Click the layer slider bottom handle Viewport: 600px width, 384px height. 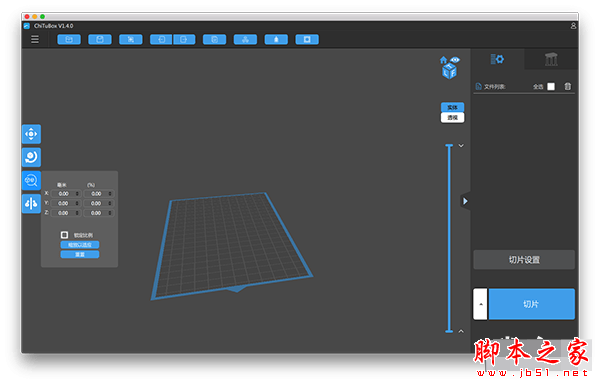[x=449, y=331]
